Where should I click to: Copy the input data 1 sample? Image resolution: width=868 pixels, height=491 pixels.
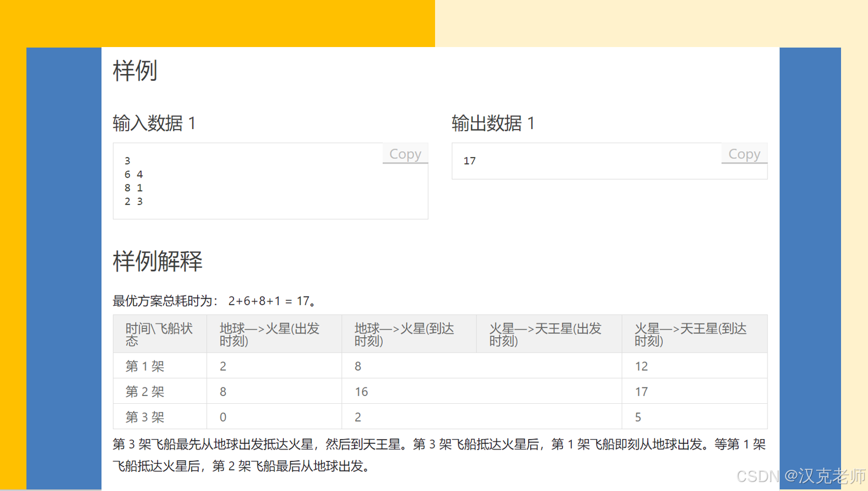pyautogui.click(x=405, y=154)
